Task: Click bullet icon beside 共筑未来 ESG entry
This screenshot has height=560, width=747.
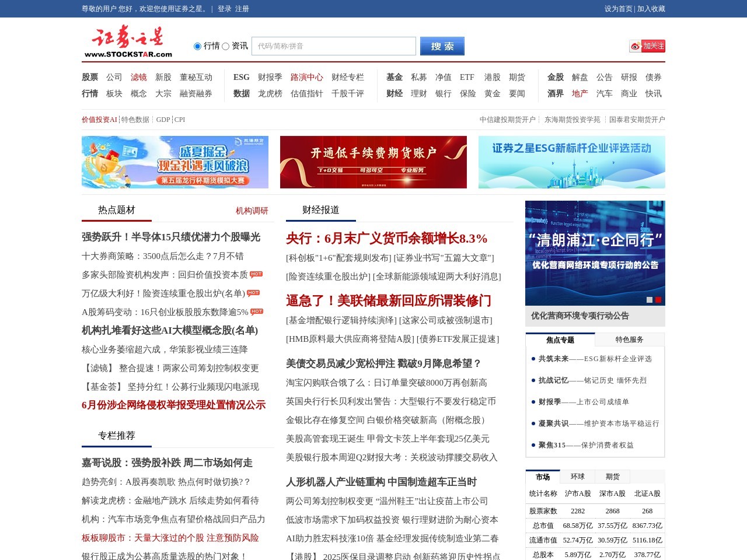Action: [533, 359]
